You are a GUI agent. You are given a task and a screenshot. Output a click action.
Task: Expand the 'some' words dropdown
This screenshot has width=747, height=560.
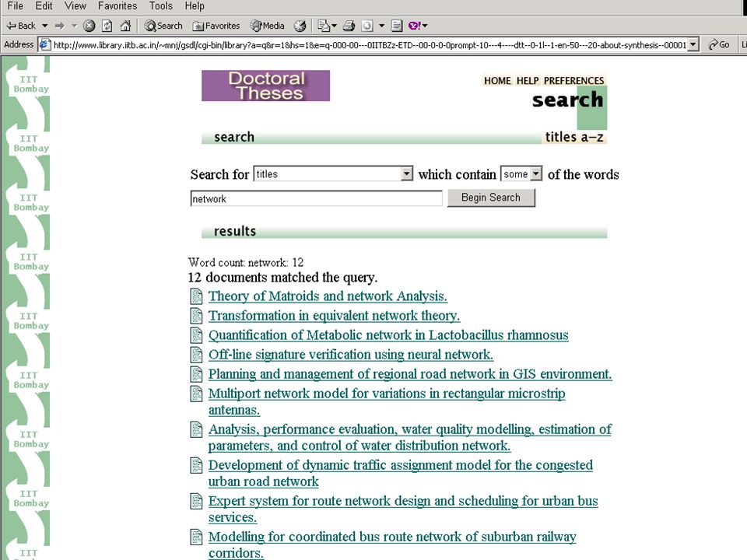(x=536, y=173)
